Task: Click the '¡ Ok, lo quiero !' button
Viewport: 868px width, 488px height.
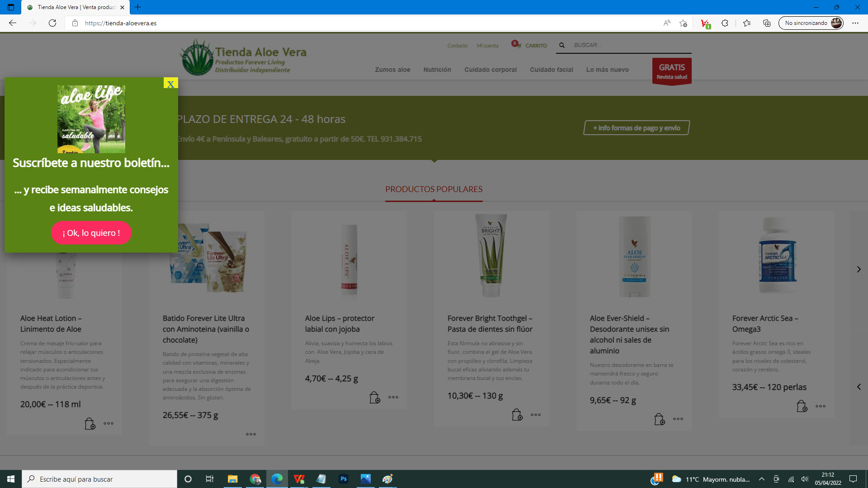Action: coord(91,233)
